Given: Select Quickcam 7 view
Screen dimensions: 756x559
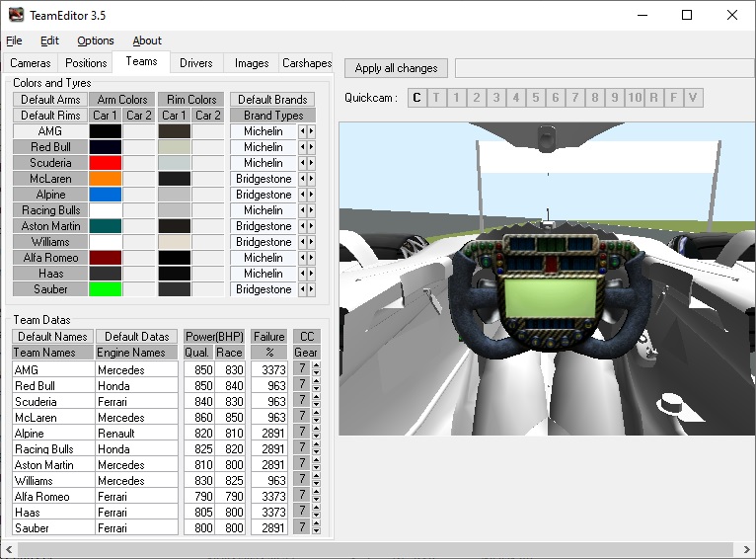Looking at the screenshot, I should (x=574, y=98).
